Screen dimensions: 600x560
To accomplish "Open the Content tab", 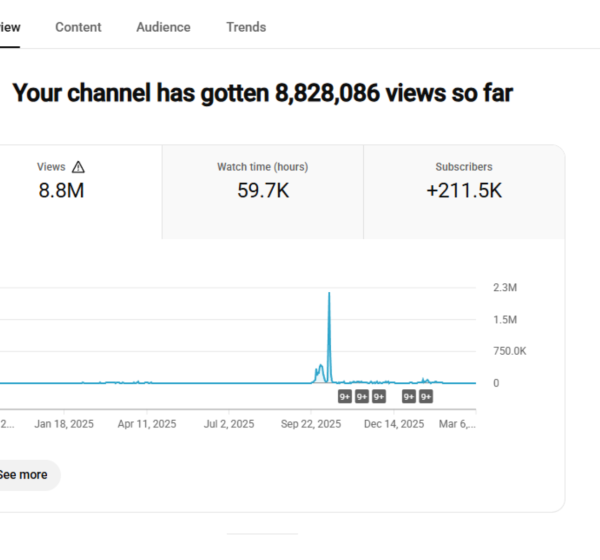I will click(x=78, y=27).
